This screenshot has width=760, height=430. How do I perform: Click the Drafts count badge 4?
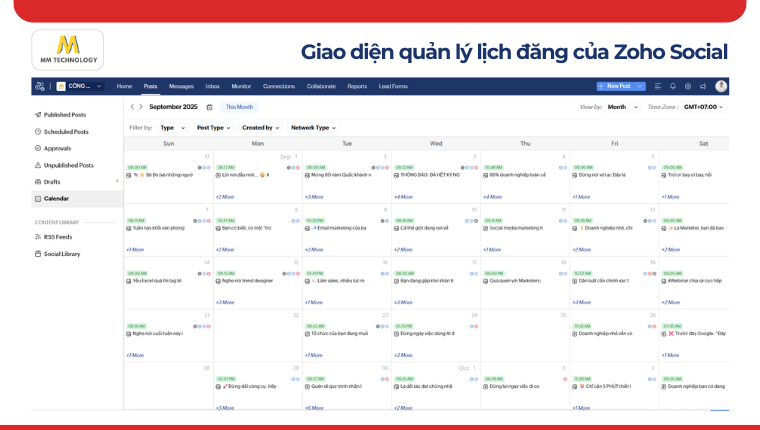tap(117, 181)
